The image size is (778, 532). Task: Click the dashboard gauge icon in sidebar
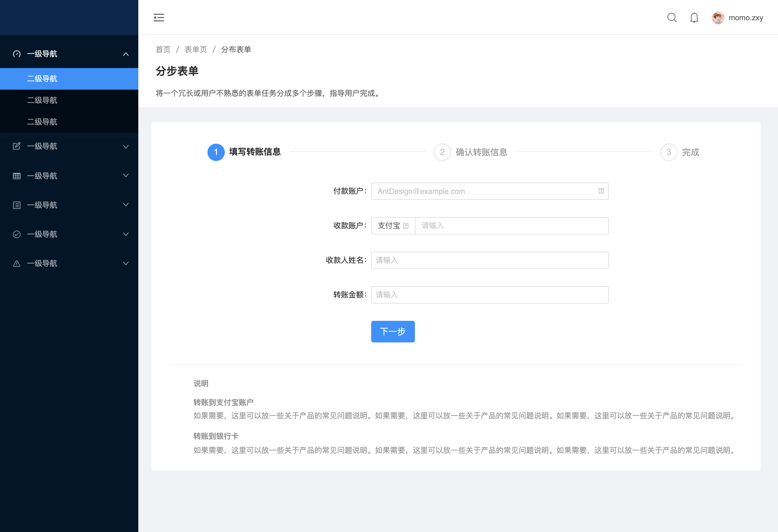tap(17, 54)
